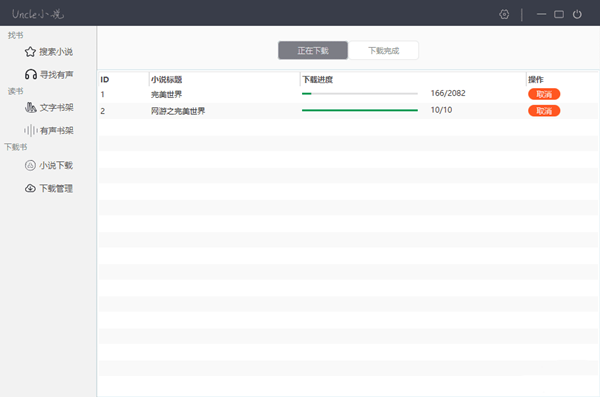Click the Uncle小说 app title
The height and width of the screenshot is (397, 600).
38,15
